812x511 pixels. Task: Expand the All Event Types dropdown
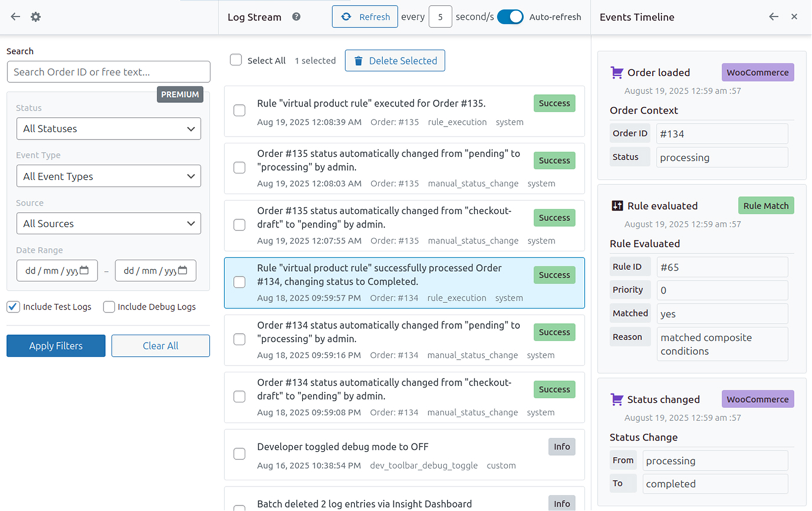(x=109, y=176)
